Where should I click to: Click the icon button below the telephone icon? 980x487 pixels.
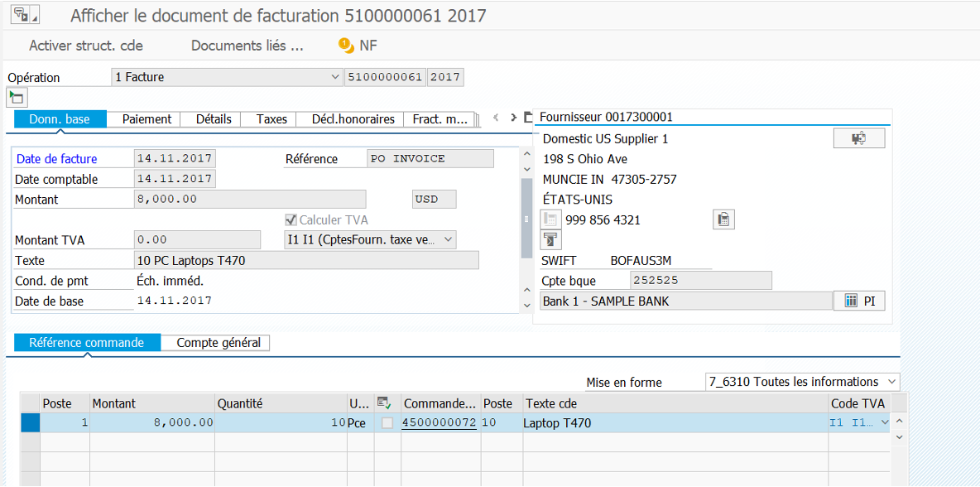point(550,240)
